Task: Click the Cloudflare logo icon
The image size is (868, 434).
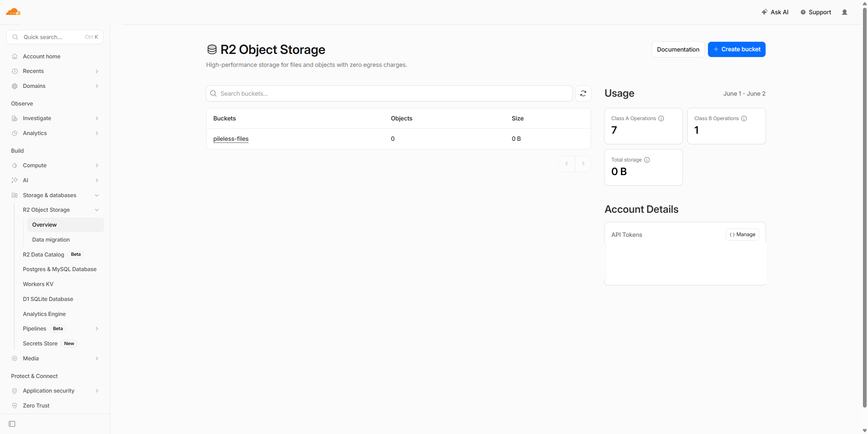Action: (x=13, y=12)
